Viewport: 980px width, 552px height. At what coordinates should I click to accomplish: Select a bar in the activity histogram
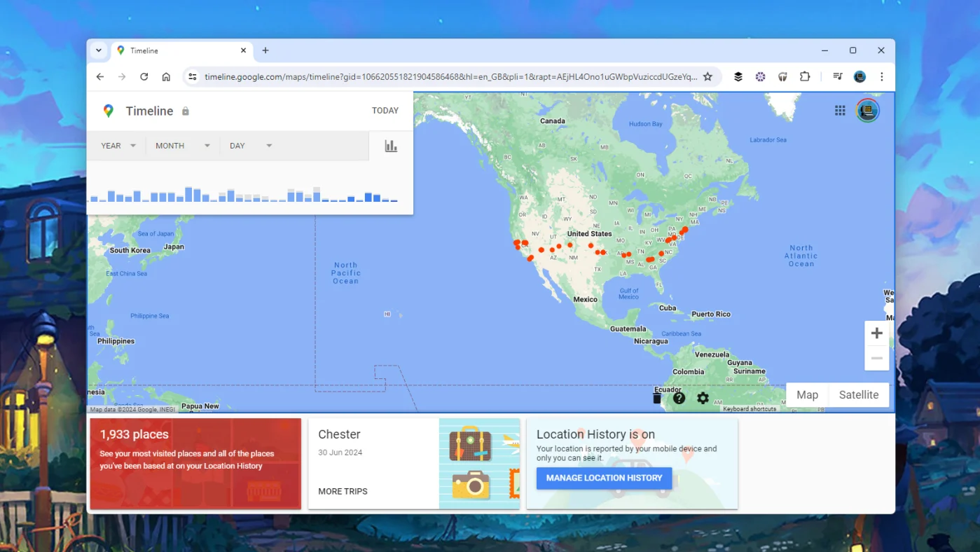pyautogui.click(x=188, y=193)
